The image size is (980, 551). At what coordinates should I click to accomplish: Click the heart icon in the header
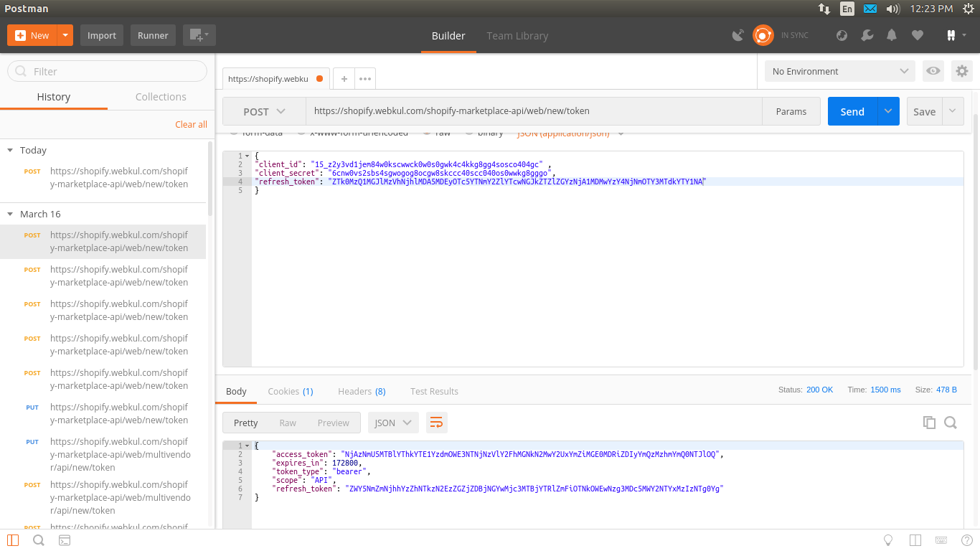click(917, 35)
